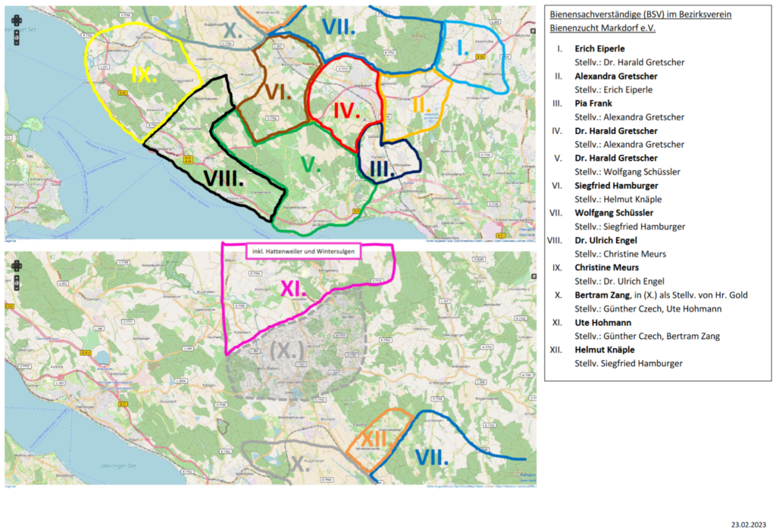Pan the upper map north with up arrow
Viewport: 776px width, 532px height.
(17, 17)
